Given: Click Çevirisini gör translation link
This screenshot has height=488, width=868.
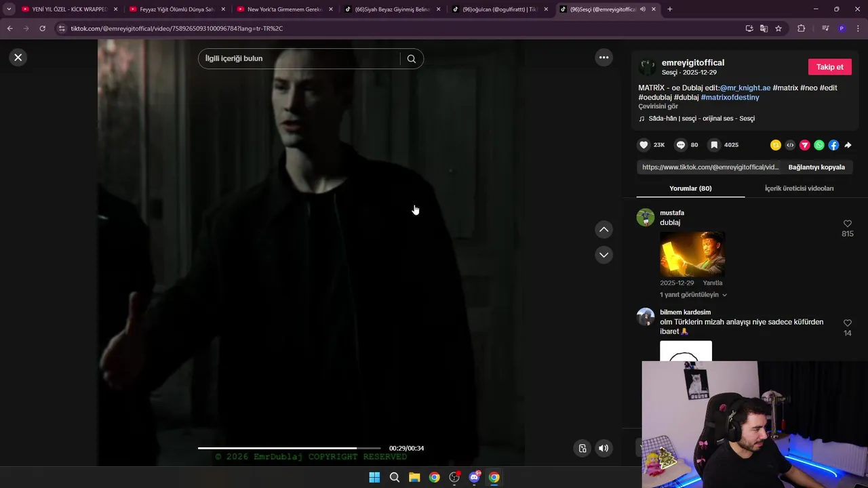Looking at the screenshot, I should tap(658, 106).
